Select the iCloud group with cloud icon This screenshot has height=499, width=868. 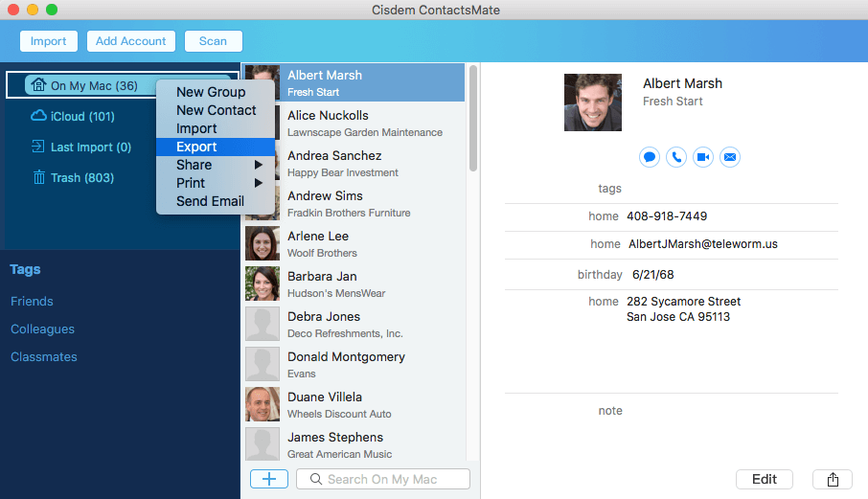72,116
